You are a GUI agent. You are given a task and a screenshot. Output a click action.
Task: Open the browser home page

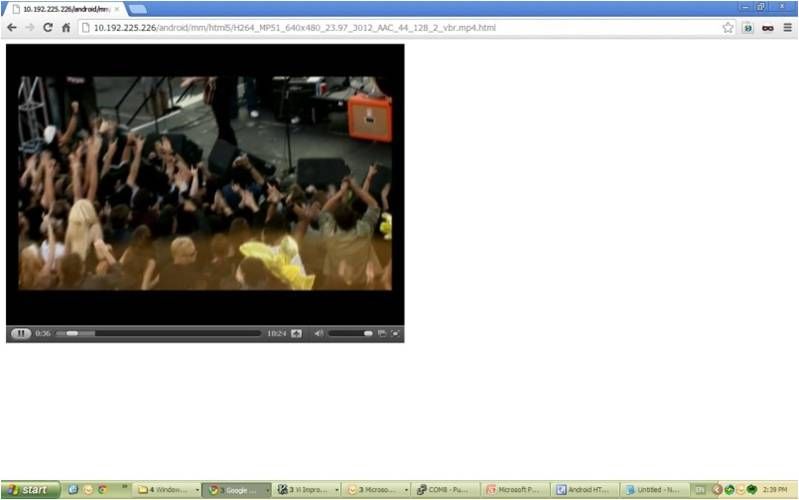tap(66, 28)
